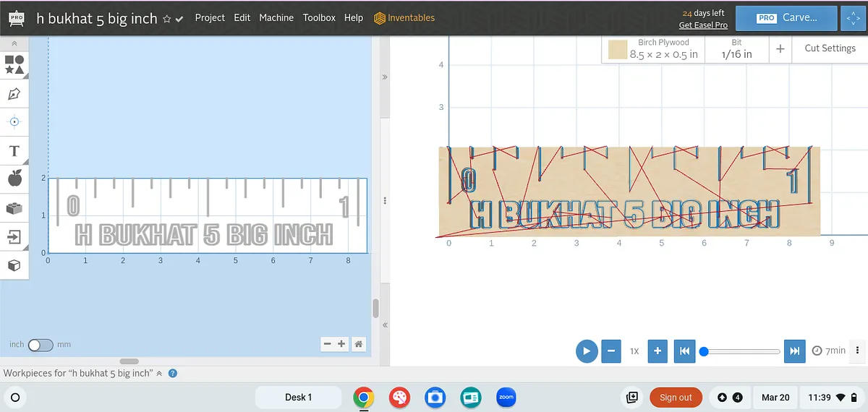868x412 pixels.
Task: Expand the Workpieces panel chevron
Action: 159,374
